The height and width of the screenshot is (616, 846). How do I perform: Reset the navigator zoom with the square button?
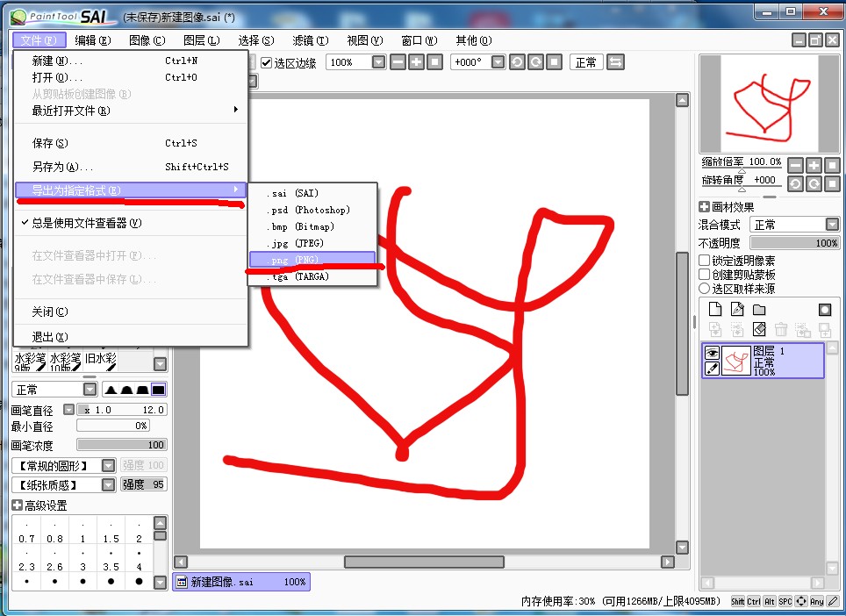point(833,165)
